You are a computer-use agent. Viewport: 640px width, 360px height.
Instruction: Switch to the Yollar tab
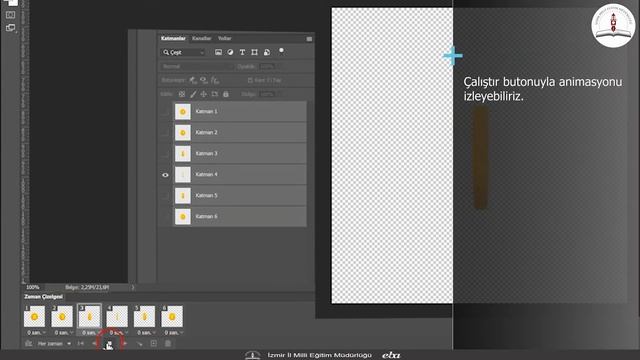(224, 38)
